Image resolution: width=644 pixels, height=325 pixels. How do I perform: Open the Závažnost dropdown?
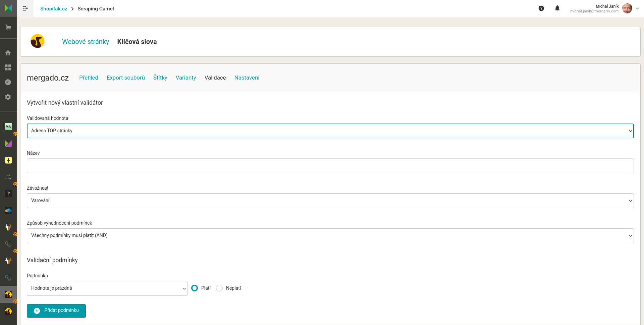(330, 201)
